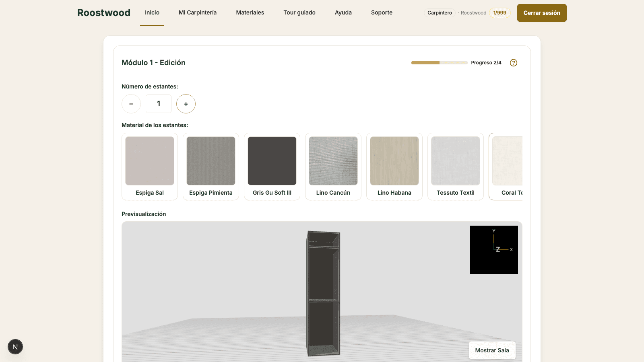Image resolution: width=644 pixels, height=362 pixels.
Task: Pick the Lino Habana material swatch
Action: 394,167
